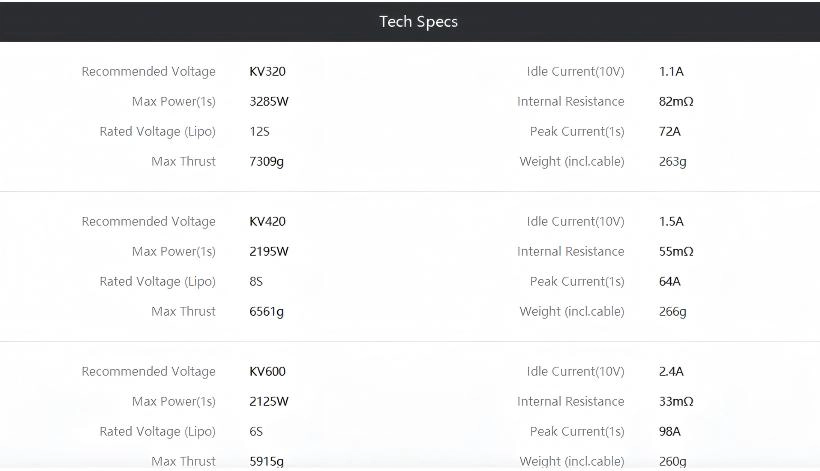Screen dimensions: 820x471
Task: Click the Tech Specs header title
Action: [418, 21]
